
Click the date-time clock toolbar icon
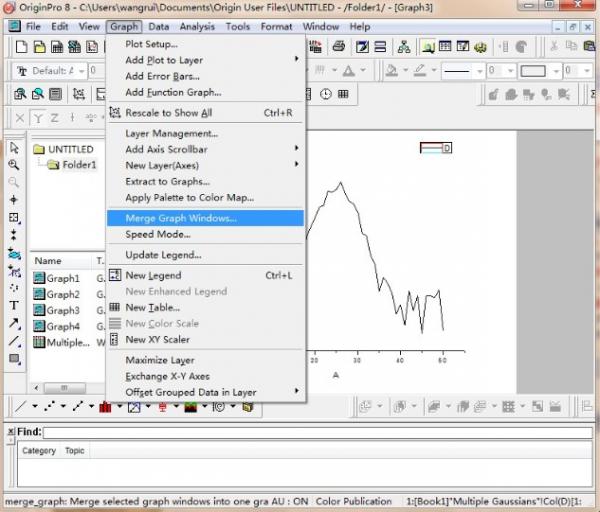pyautogui.click(x=326, y=94)
